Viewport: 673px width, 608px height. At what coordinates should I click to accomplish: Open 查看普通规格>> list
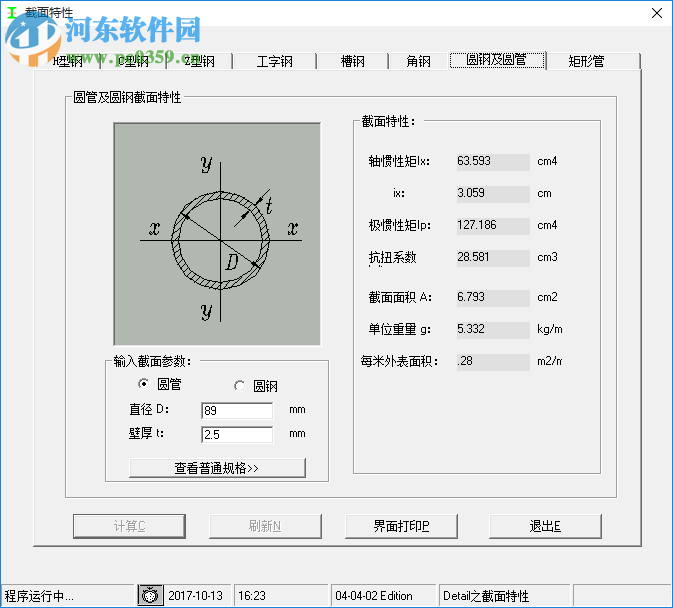[x=217, y=468]
